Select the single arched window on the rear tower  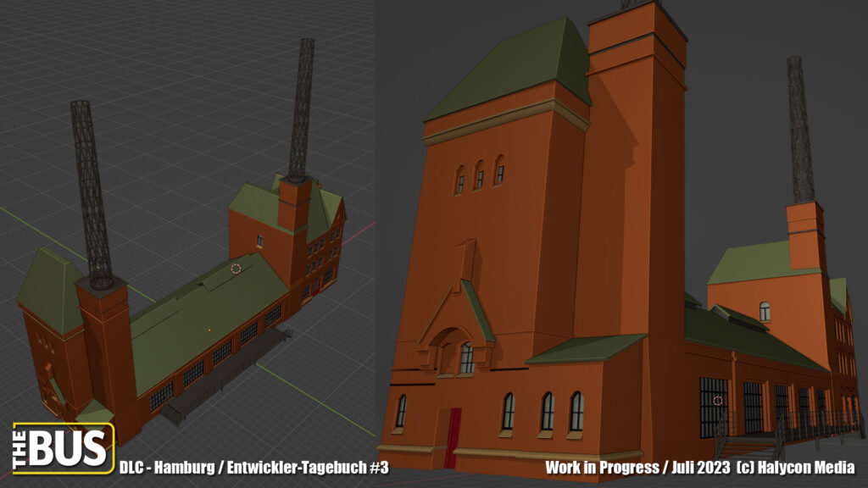tap(765, 311)
